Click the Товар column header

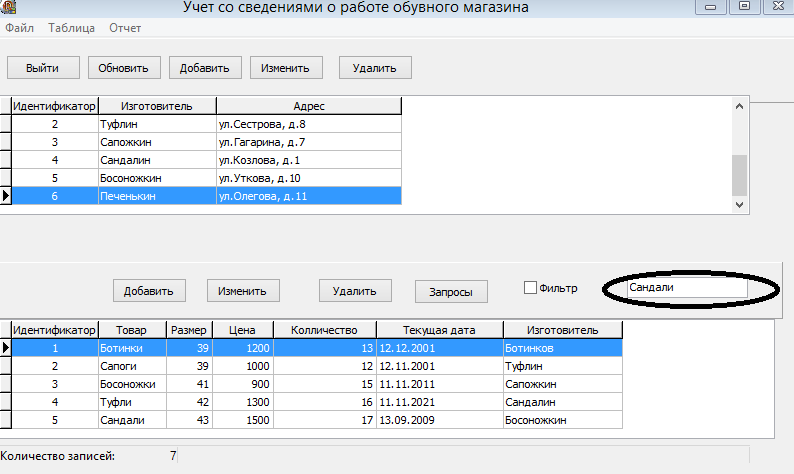pos(132,330)
